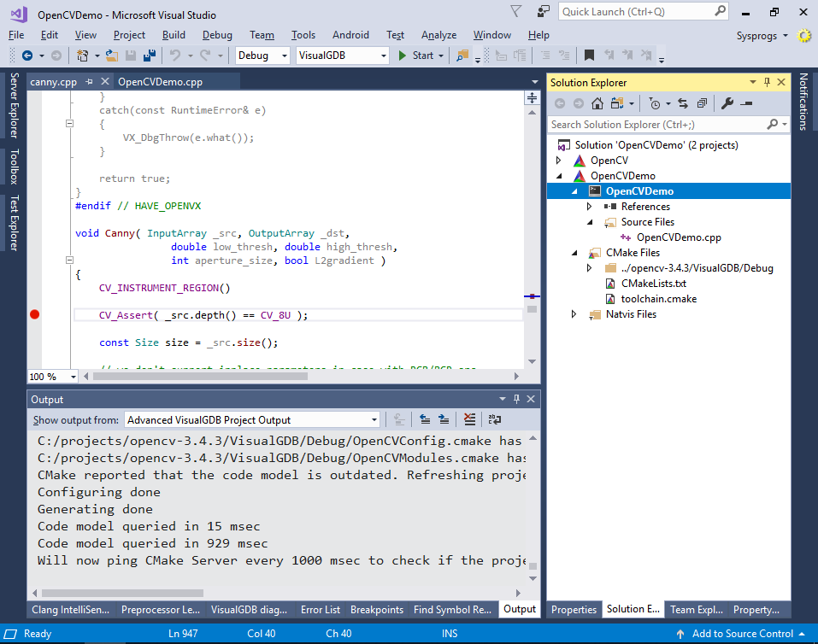Expand the OpenCV project node
Image resolution: width=818 pixels, height=644 pixels.
(559, 161)
